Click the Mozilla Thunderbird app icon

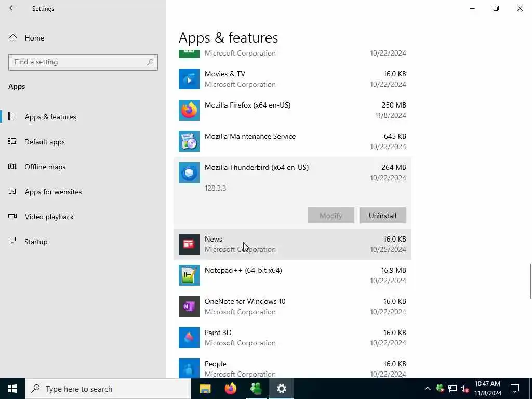pos(189,172)
